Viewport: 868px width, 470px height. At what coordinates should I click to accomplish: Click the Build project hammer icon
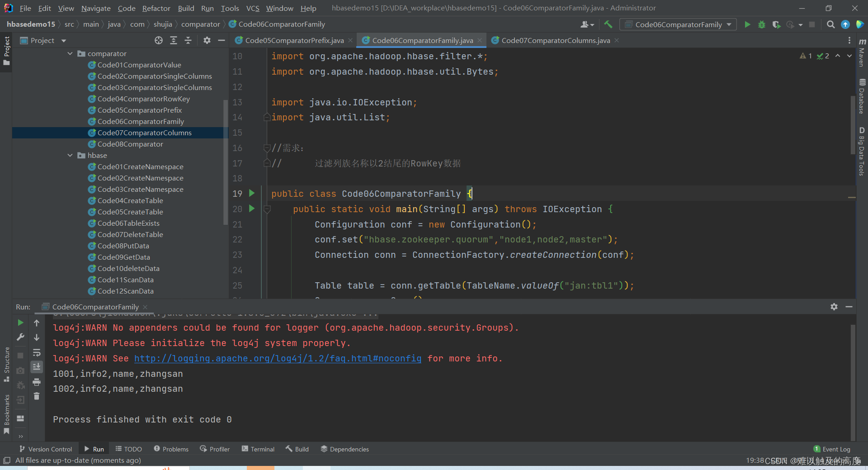609,24
